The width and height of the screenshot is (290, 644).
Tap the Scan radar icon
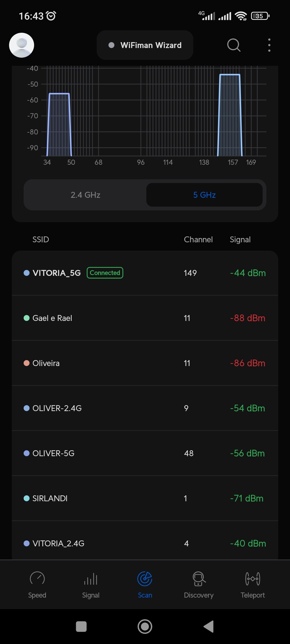click(145, 579)
